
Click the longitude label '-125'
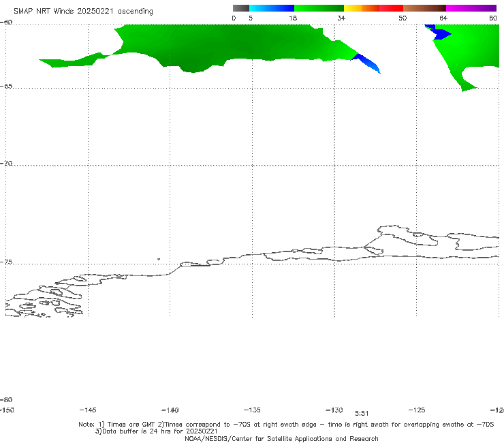tap(417, 410)
